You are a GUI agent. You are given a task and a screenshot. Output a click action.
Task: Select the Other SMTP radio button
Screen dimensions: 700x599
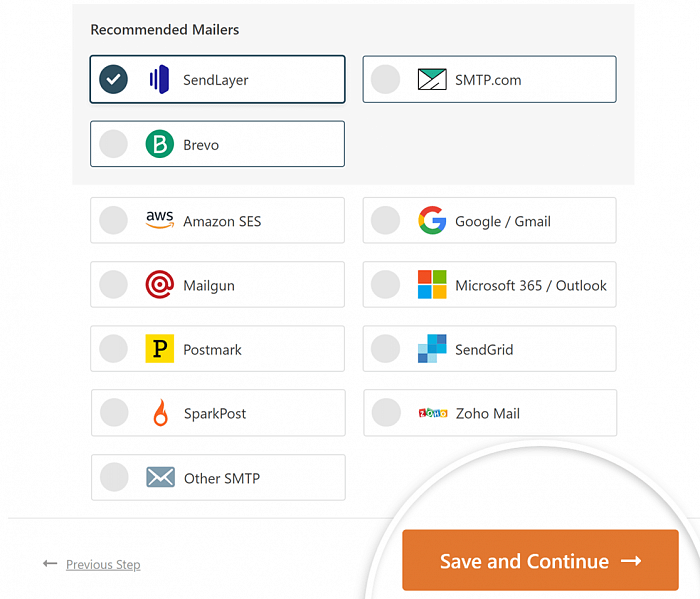click(114, 477)
